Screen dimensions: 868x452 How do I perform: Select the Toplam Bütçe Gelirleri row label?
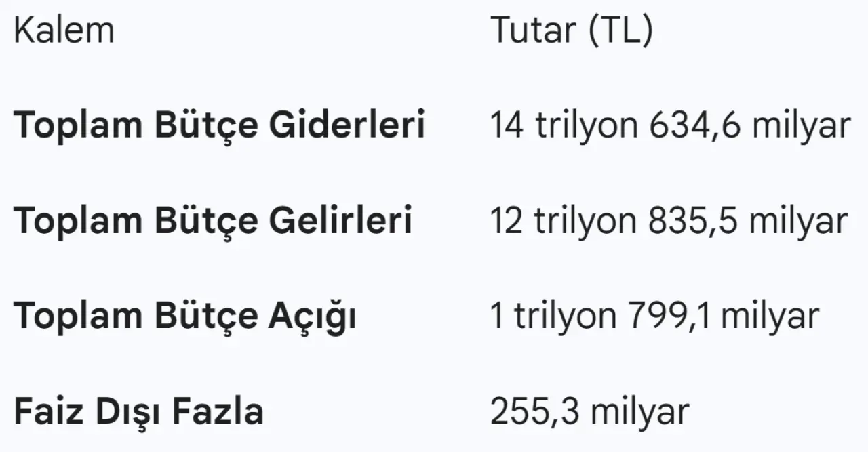click(213, 220)
